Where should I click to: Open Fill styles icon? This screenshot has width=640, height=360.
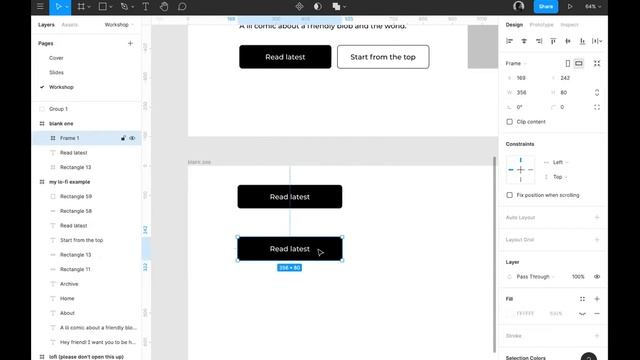tap(582, 299)
